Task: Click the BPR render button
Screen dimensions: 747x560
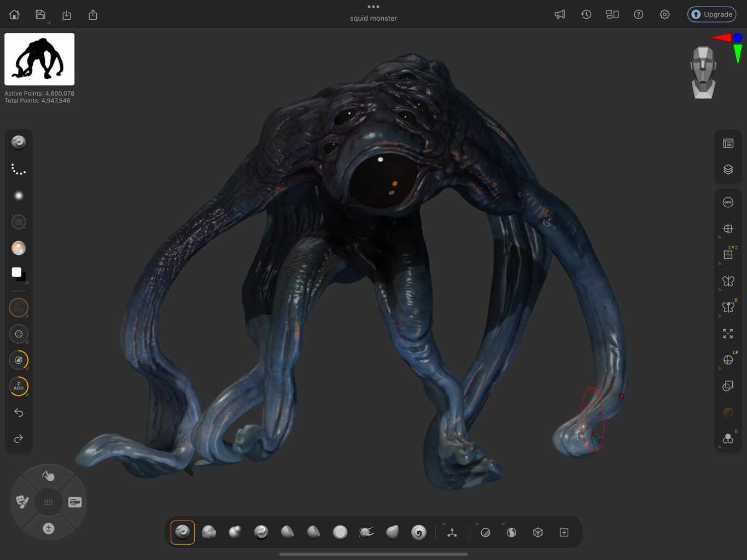Action: [x=728, y=202]
